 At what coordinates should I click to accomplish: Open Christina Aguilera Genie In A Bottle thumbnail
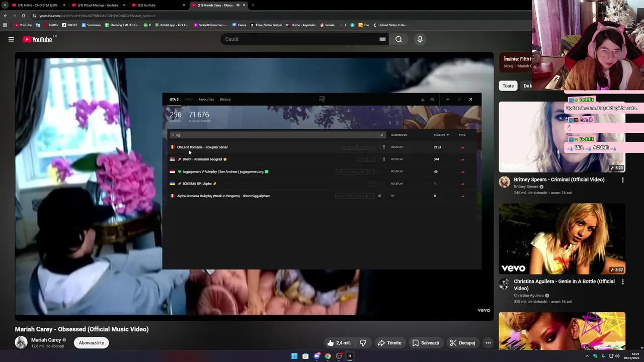pos(562,239)
